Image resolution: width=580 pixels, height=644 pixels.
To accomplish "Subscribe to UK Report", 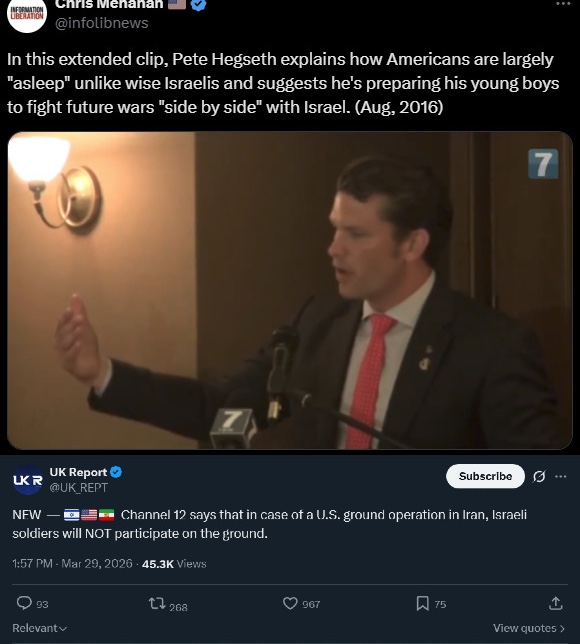I will tap(485, 476).
